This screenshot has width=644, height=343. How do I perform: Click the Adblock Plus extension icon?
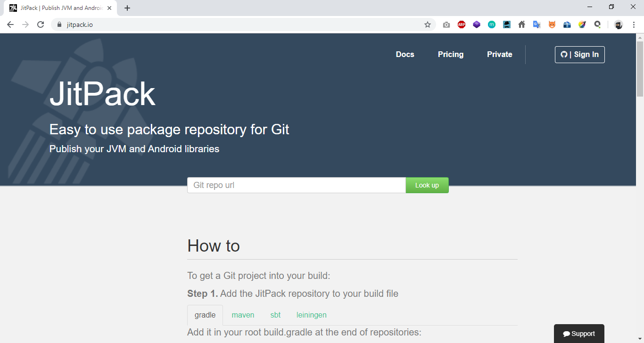462,24
